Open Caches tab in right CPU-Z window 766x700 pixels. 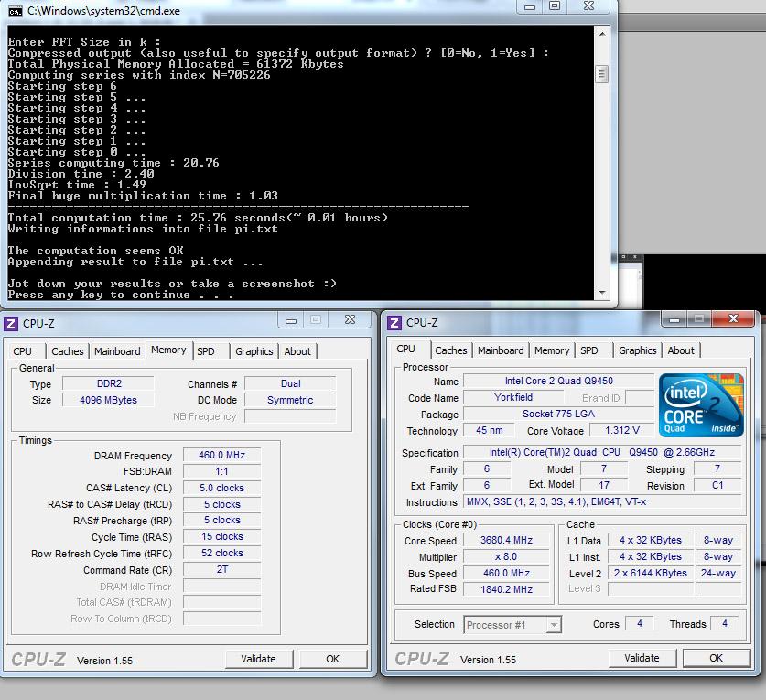451,350
